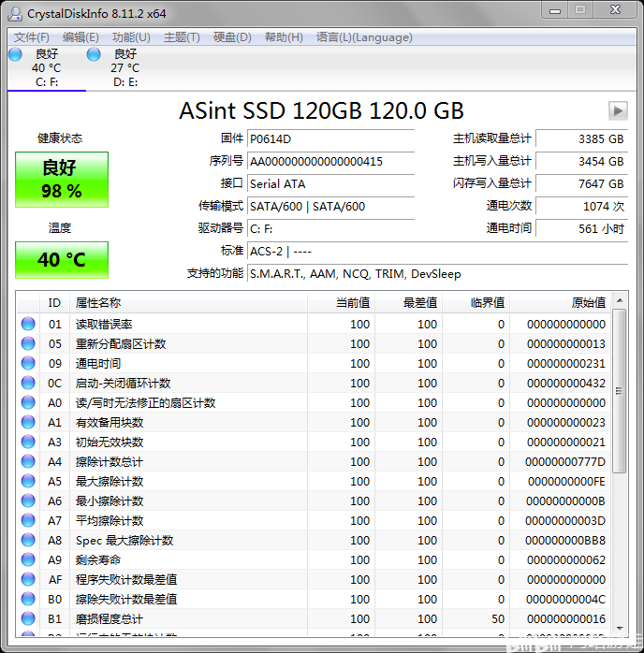Go to next disk arrow button
Screen dimensions: 644x653
[x=618, y=110]
